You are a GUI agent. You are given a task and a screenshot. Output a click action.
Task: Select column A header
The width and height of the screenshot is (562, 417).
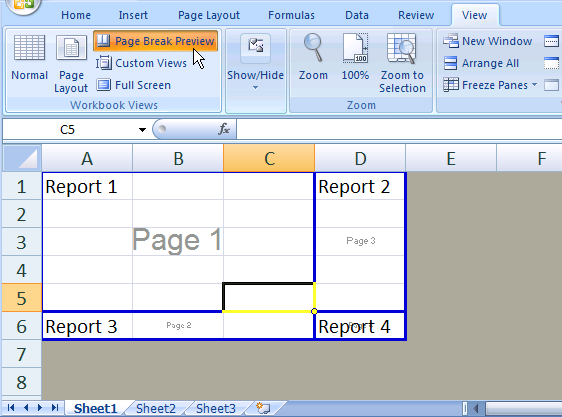[87, 158]
